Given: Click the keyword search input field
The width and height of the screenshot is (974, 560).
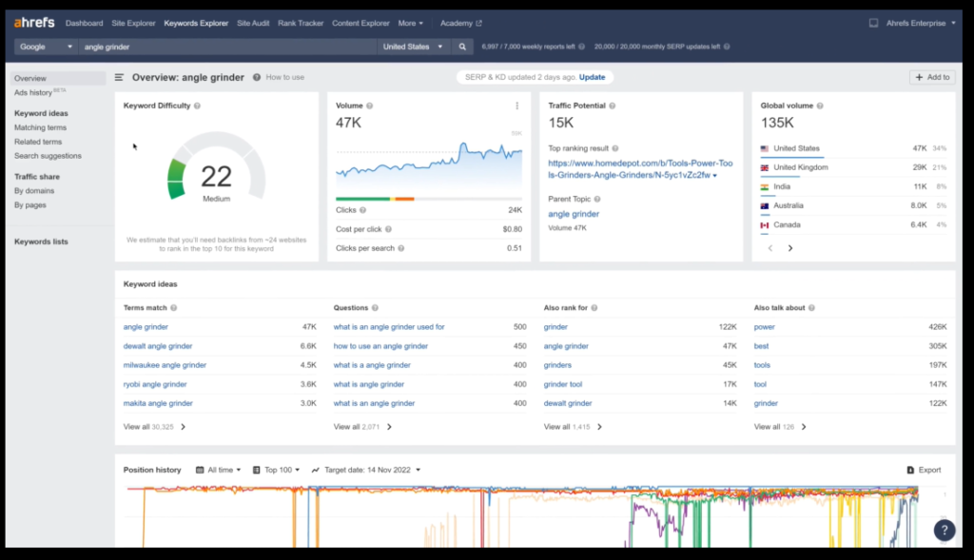Looking at the screenshot, I should pos(227,47).
